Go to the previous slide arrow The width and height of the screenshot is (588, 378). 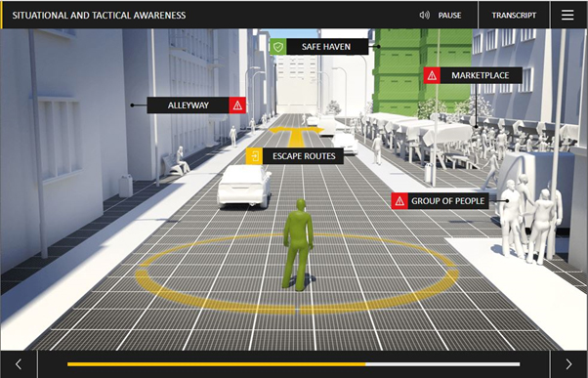[19, 363]
